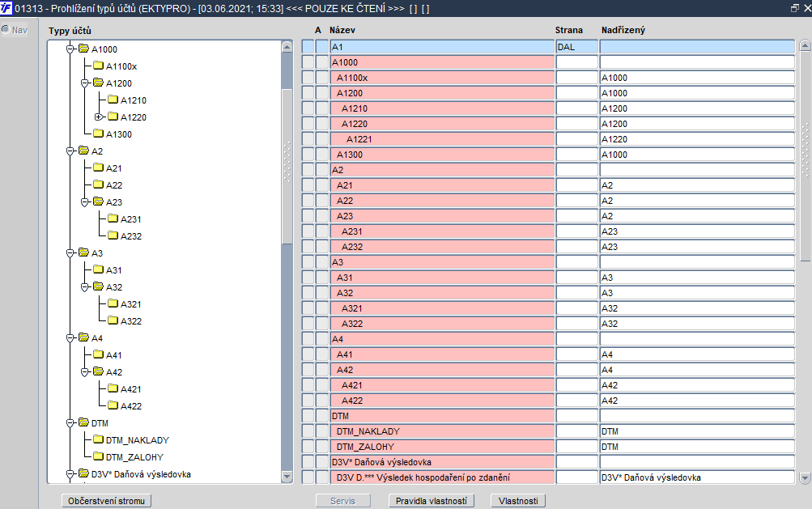
Task: Toggle the A column checkbox for row A1000
Action: click(x=322, y=62)
